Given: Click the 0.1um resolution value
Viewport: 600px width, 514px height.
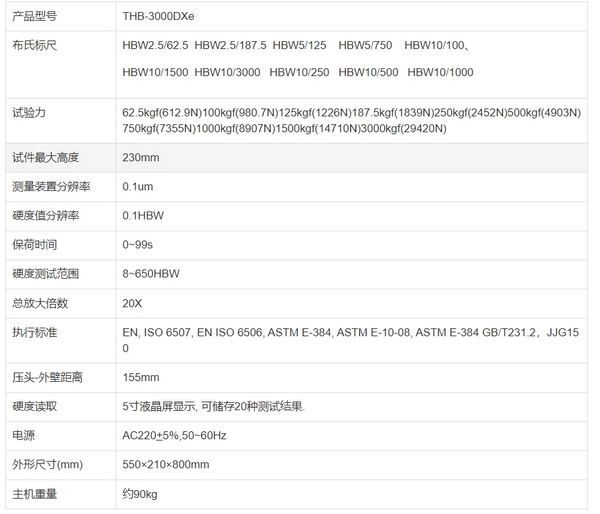Looking at the screenshot, I should pyautogui.click(x=137, y=187).
